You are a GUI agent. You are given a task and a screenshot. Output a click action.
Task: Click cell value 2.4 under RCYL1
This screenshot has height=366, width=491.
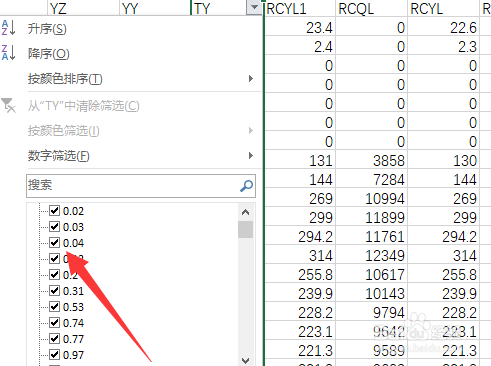(300, 46)
